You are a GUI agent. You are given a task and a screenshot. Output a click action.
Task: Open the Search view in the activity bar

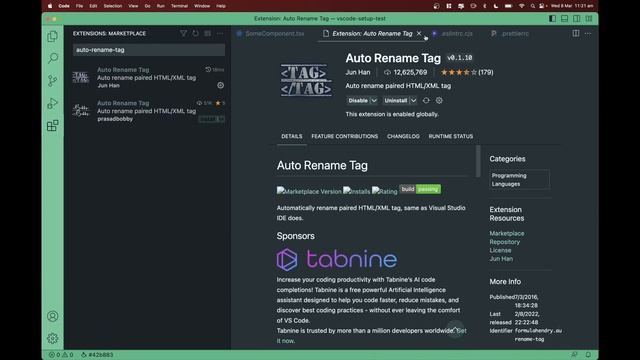53,58
